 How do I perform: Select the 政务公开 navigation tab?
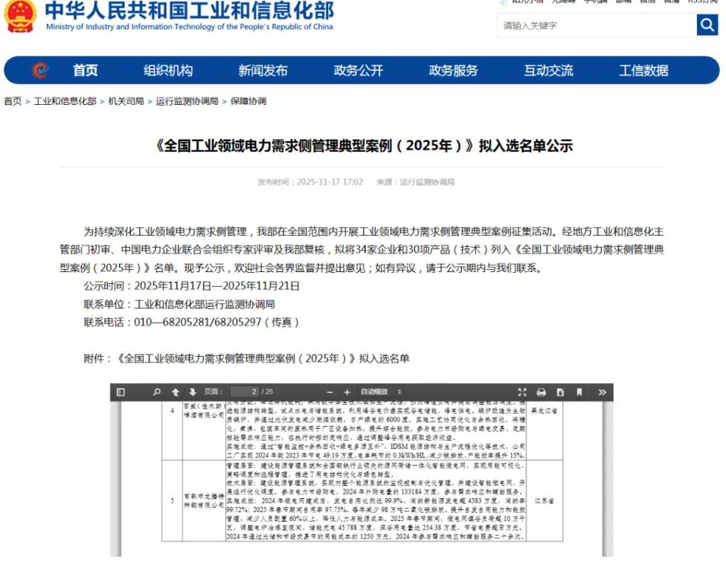click(x=359, y=71)
